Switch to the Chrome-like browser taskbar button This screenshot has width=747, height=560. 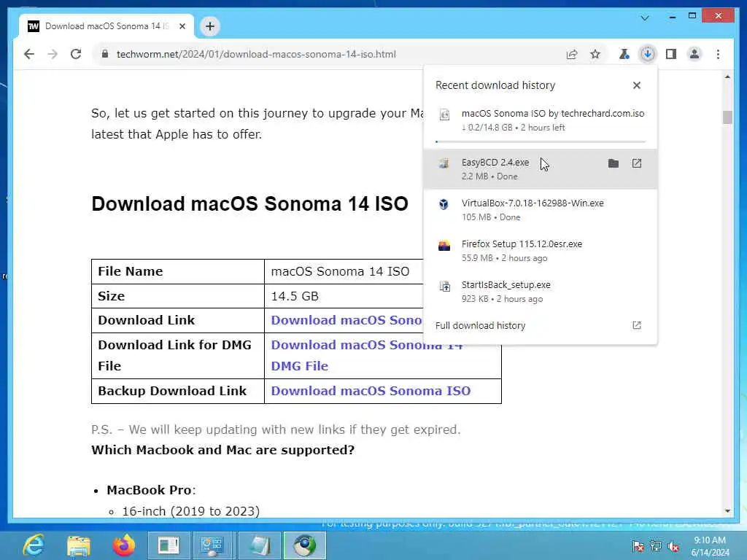coord(305,545)
